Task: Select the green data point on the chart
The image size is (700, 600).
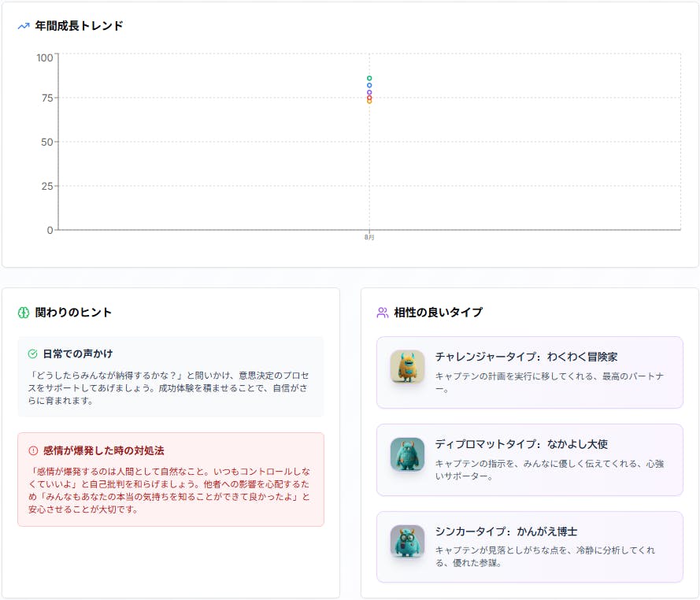Action: point(369,78)
